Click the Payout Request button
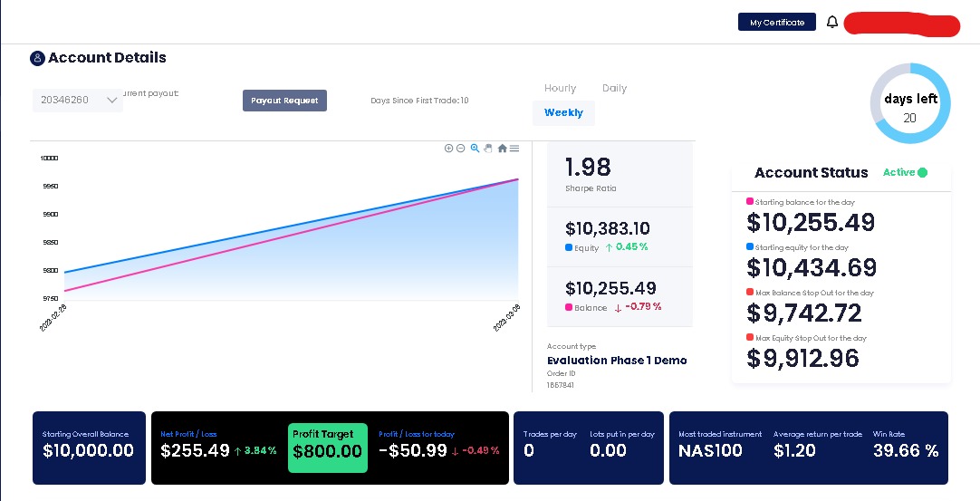The height and width of the screenshot is (501, 980). point(284,100)
